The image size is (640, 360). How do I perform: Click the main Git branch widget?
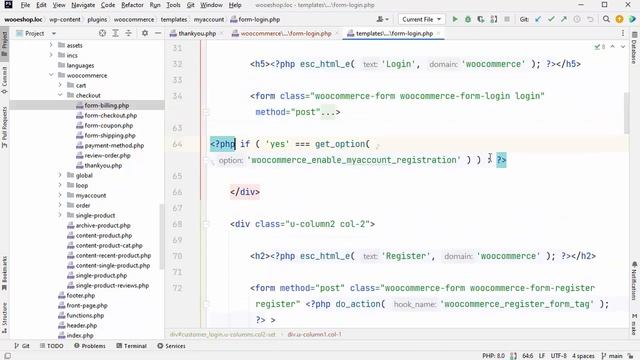(612, 356)
